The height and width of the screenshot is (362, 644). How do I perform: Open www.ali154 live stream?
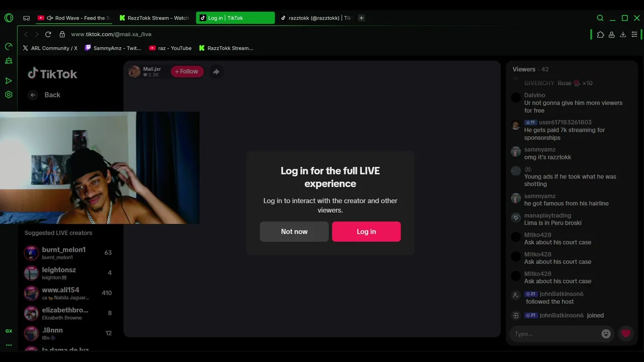pyautogui.click(x=68, y=293)
